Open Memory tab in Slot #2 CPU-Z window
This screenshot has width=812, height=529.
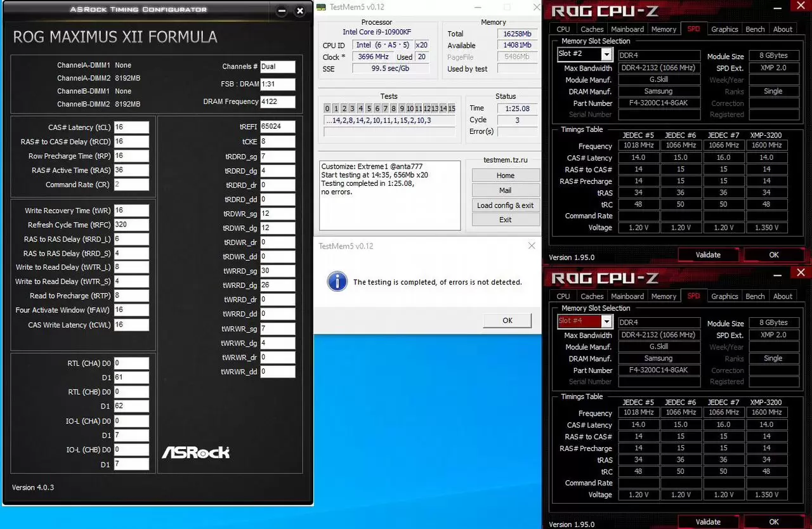pyautogui.click(x=664, y=29)
